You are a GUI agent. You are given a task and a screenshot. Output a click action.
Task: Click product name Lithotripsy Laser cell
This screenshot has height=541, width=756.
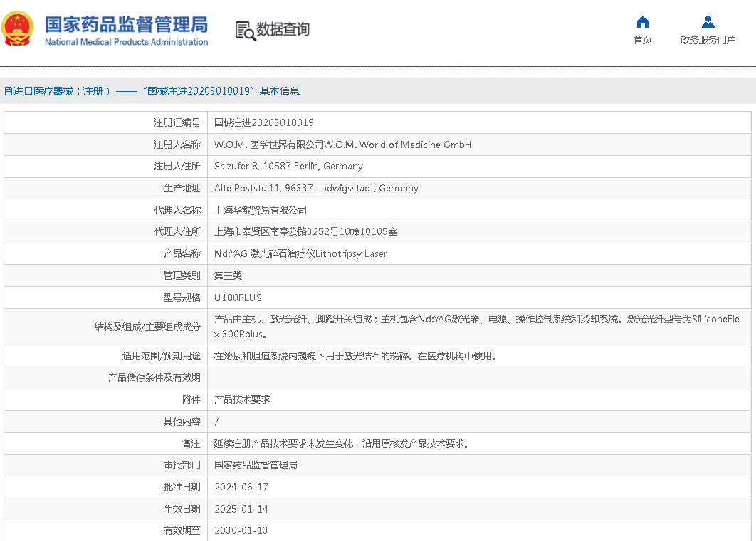point(300,254)
